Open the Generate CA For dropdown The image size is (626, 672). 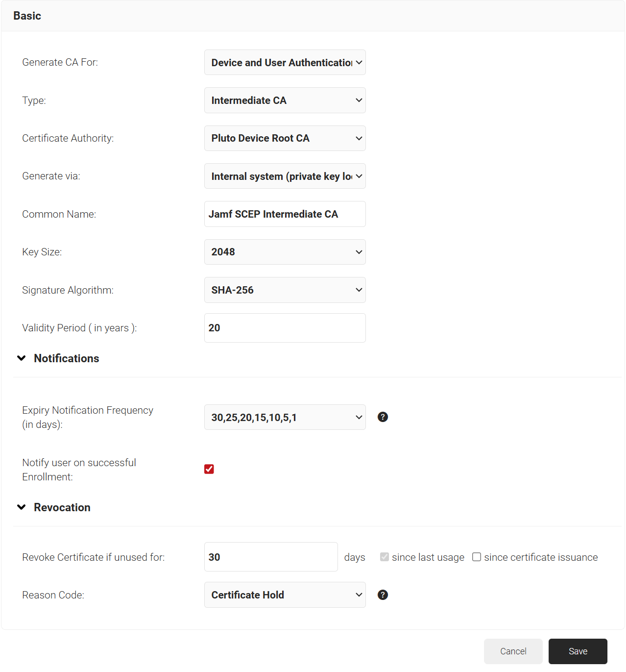285,63
